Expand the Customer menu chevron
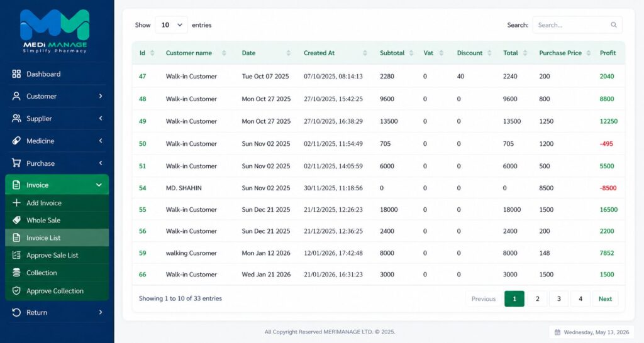The width and height of the screenshot is (644, 343). [101, 96]
